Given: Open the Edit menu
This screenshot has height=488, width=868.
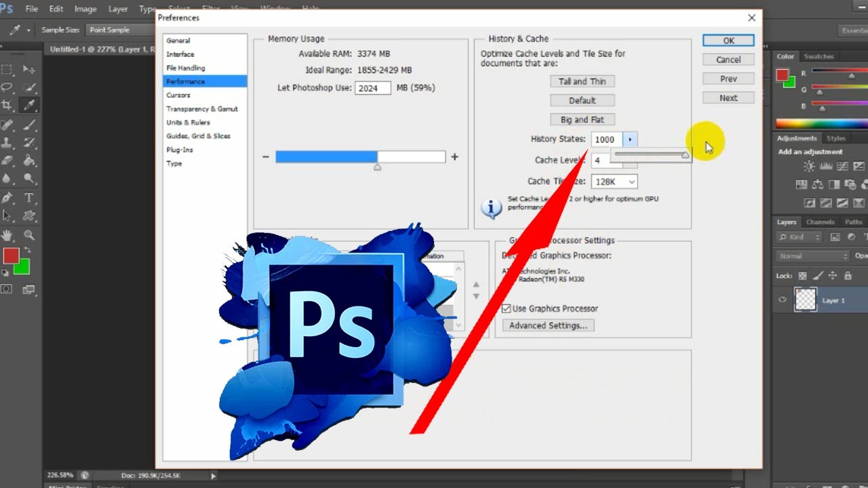Looking at the screenshot, I should (56, 9).
